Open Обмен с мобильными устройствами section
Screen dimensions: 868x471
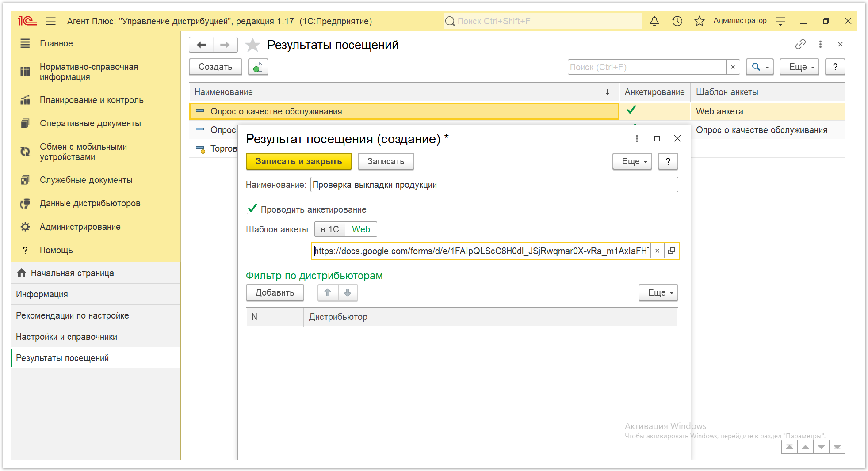coord(83,152)
